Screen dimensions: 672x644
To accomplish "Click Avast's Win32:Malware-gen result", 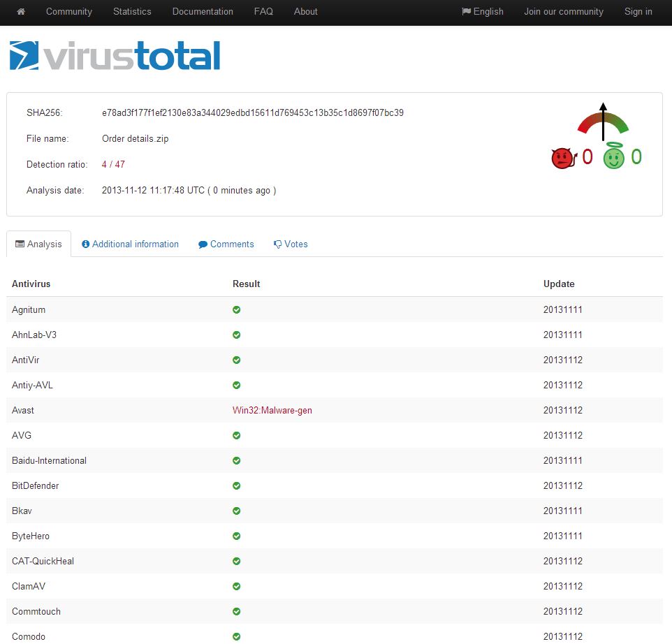I will click(272, 410).
